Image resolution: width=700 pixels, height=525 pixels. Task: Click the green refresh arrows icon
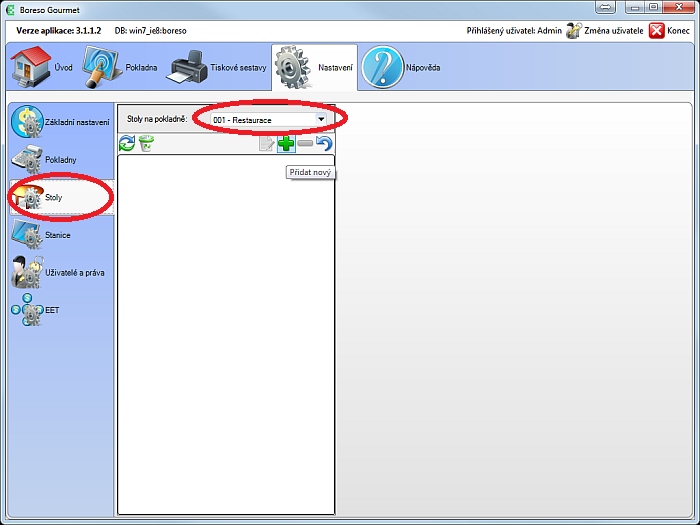point(127,145)
